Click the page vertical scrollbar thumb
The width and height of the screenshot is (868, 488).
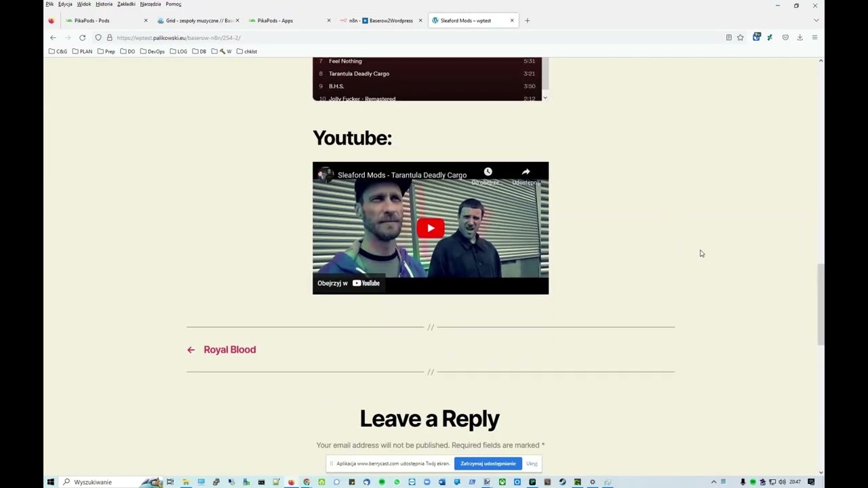point(821,304)
